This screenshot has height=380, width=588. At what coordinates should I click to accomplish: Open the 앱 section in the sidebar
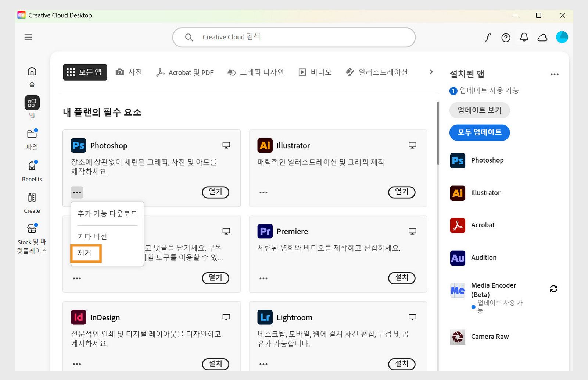click(x=32, y=107)
